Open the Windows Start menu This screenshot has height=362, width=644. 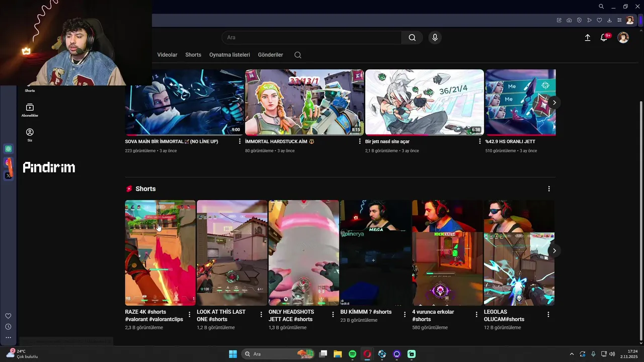point(233,354)
